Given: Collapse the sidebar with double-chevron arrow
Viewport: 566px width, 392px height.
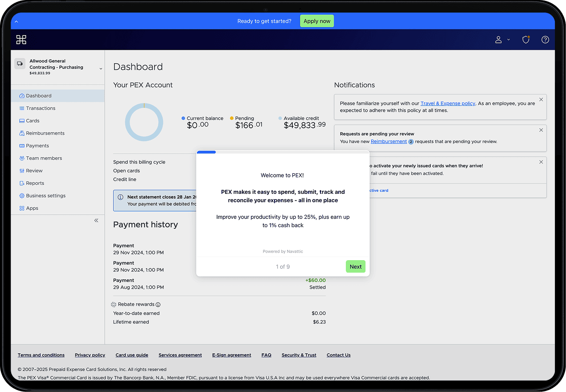Looking at the screenshot, I should click(x=96, y=220).
